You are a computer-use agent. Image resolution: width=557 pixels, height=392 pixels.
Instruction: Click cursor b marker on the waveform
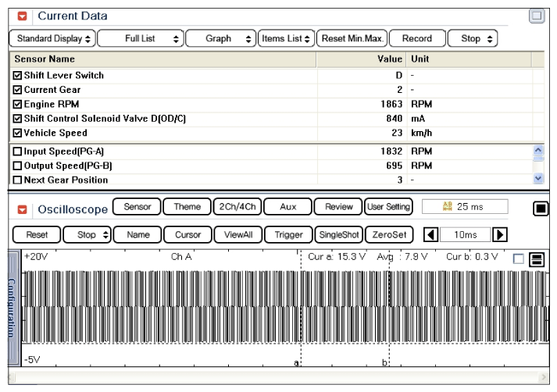[384, 362]
